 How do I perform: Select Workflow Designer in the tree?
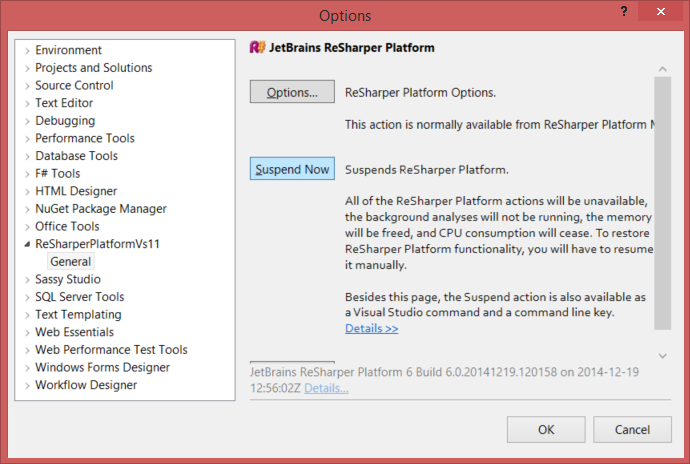pos(84,385)
